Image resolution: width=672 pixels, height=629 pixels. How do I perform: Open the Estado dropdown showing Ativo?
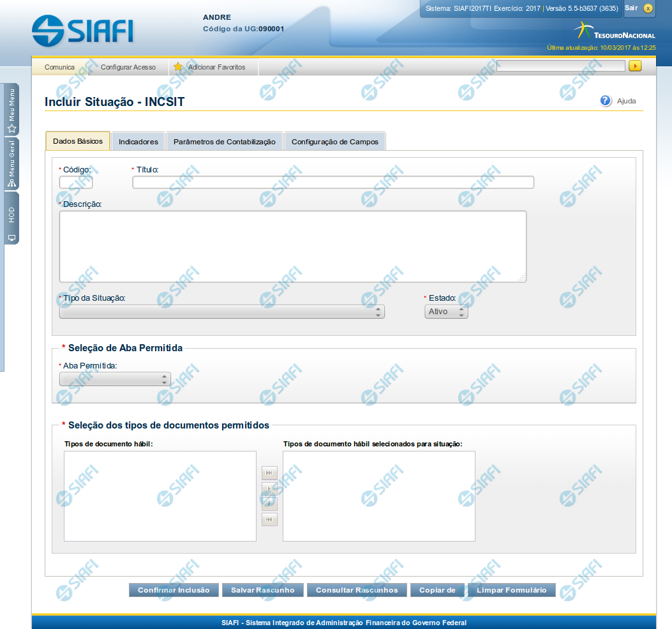click(446, 312)
